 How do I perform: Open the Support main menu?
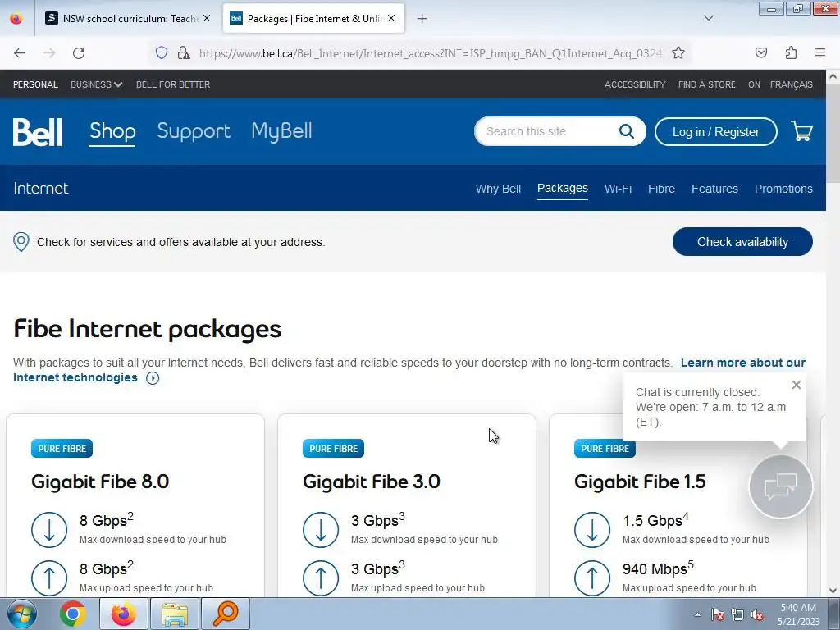(x=194, y=131)
